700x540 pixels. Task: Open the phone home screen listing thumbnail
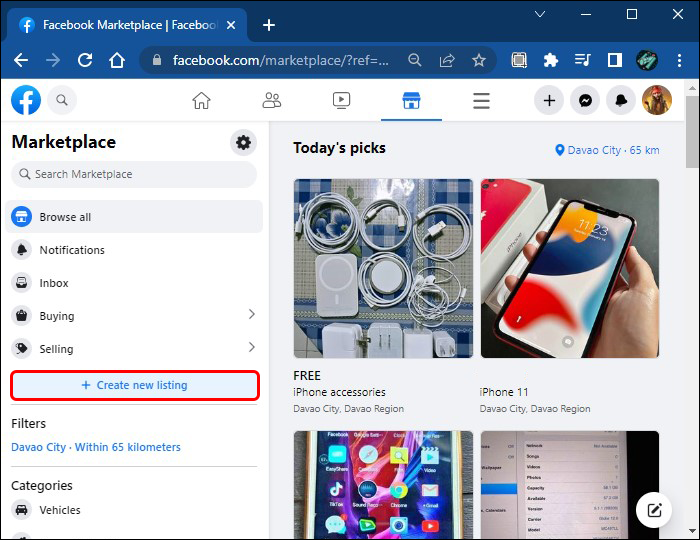pos(383,485)
